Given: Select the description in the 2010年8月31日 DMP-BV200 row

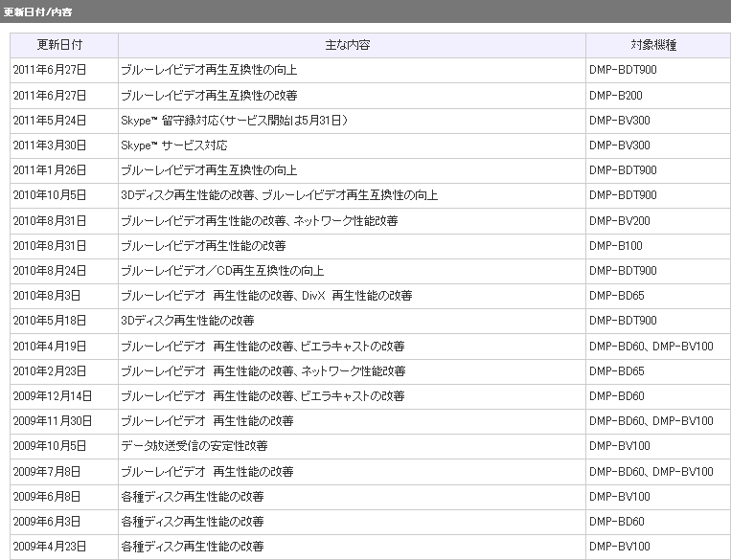Looking at the screenshot, I should pyautogui.click(x=352, y=221).
